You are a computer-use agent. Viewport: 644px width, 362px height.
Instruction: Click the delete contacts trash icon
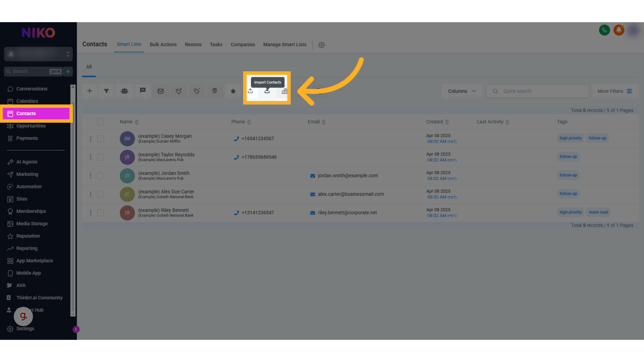click(215, 91)
